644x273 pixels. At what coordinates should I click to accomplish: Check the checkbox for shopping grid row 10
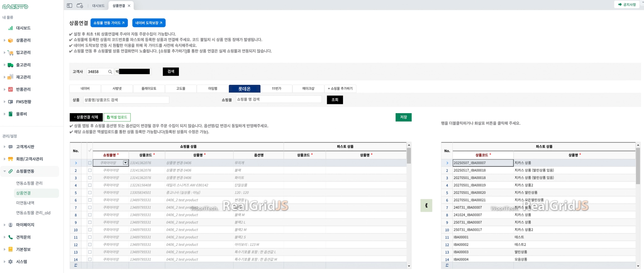[x=90, y=230]
